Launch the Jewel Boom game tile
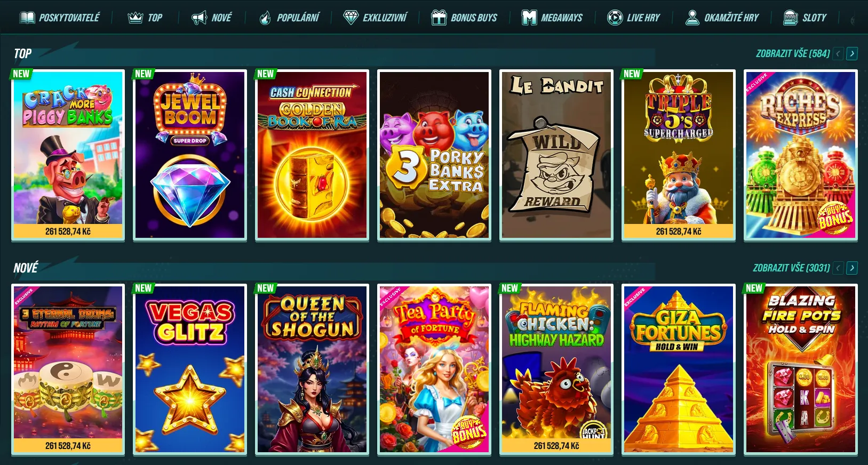The width and height of the screenshot is (868, 465). point(190,155)
